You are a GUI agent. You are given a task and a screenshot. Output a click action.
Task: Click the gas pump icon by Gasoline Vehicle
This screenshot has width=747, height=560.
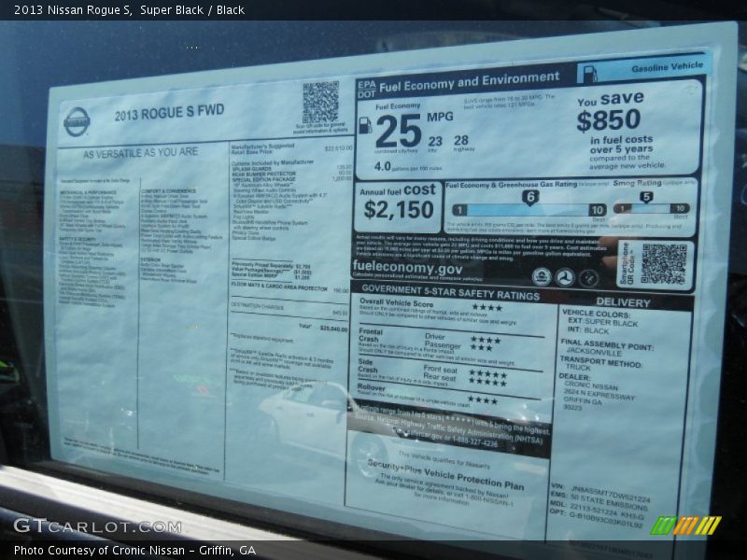coord(590,74)
